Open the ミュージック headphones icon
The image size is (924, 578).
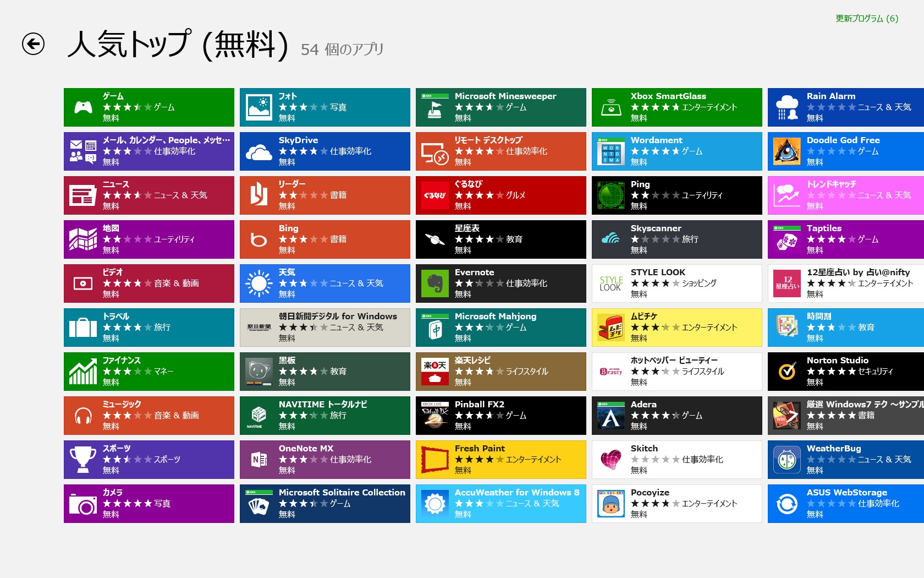pos(83,416)
